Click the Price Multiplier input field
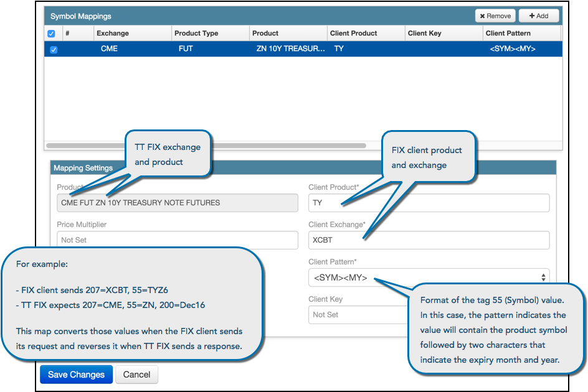 pos(178,240)
